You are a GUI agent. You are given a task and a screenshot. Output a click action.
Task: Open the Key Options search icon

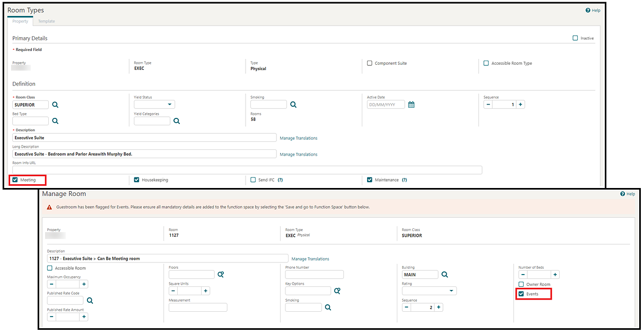click(x=337, y=291)
